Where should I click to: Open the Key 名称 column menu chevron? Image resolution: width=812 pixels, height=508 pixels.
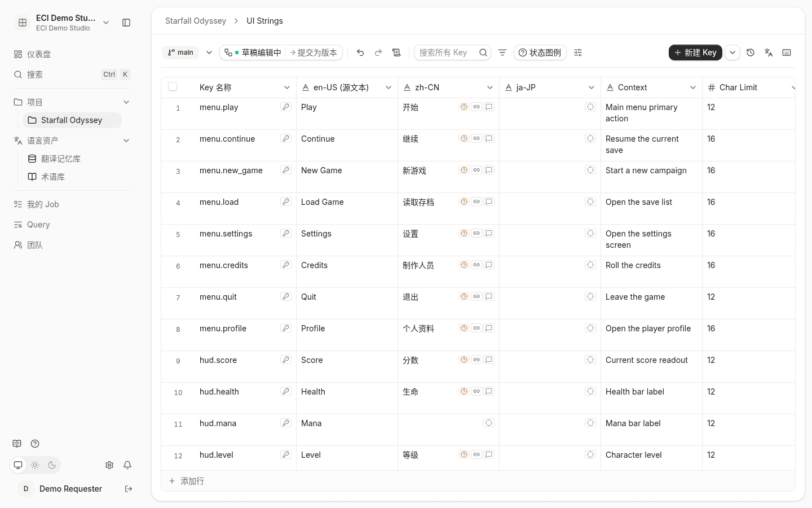pyautogui.click(x=287, y=87)
